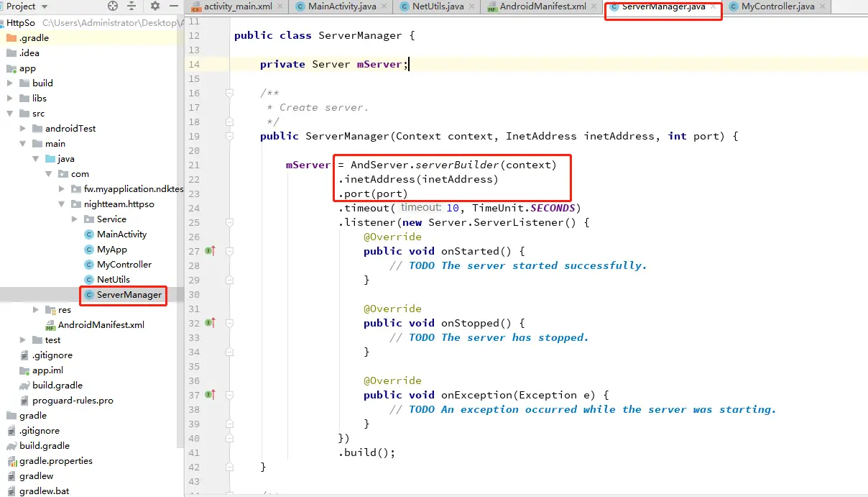Close the AndroidManifest.xml tab
Image resolution: width=868 pixels, height=497 pixels.
pyautogui.click(x=594, y=6)
